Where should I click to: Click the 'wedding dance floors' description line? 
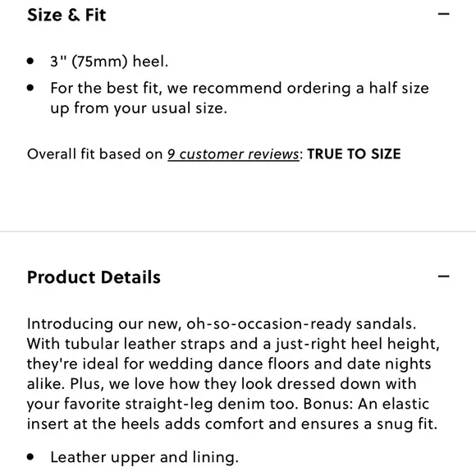[229, 364]
